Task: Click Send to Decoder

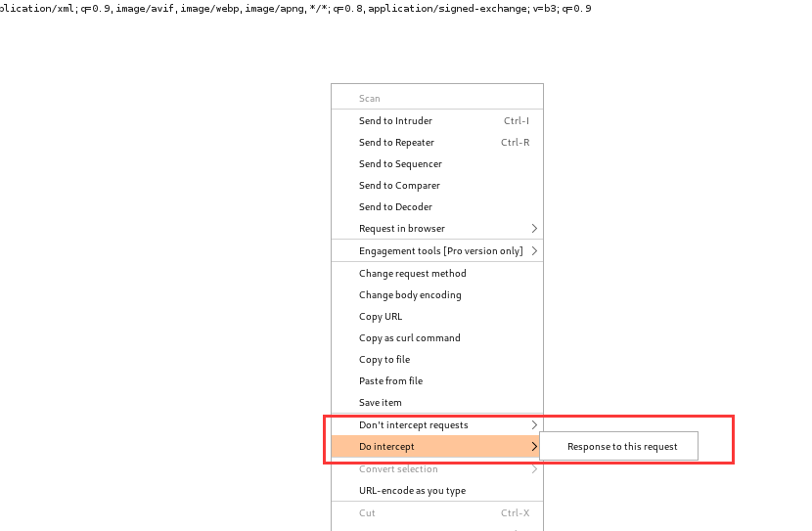Action: (x=395, y=207)
